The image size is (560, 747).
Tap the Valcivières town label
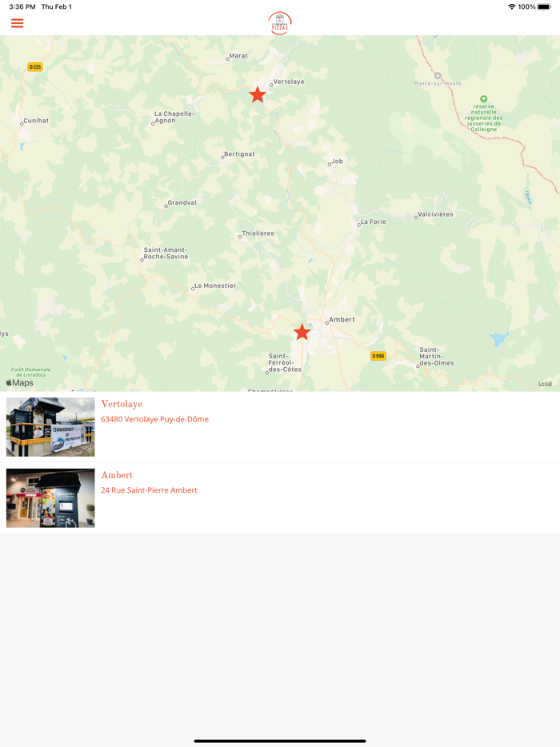(x=435, y=214)
